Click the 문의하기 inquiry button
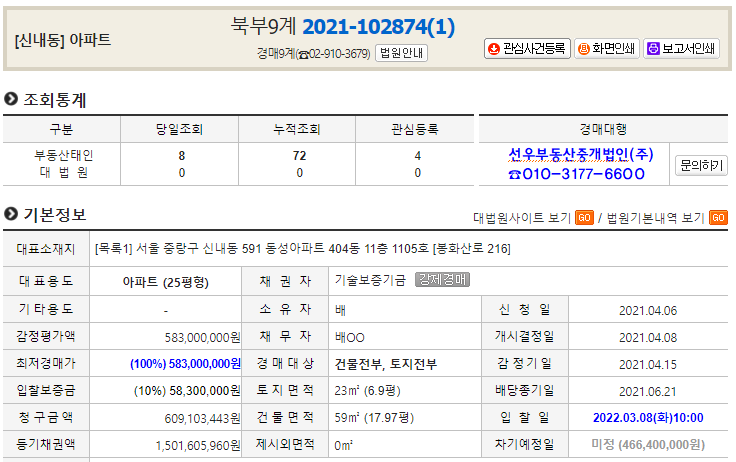 click(701, 165)
